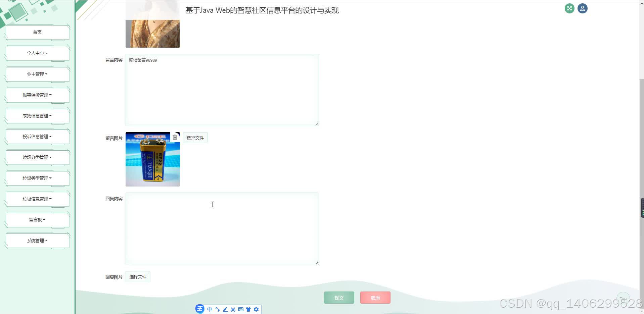
Task: Click inside the 回复内容 text area
Action: [x=222, y=228]
